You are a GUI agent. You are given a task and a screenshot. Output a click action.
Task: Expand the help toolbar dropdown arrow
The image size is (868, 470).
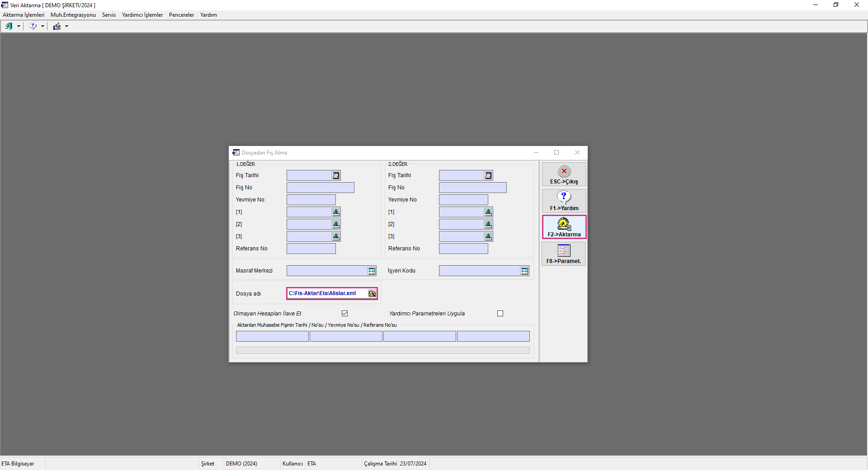[x=42, y=27]
